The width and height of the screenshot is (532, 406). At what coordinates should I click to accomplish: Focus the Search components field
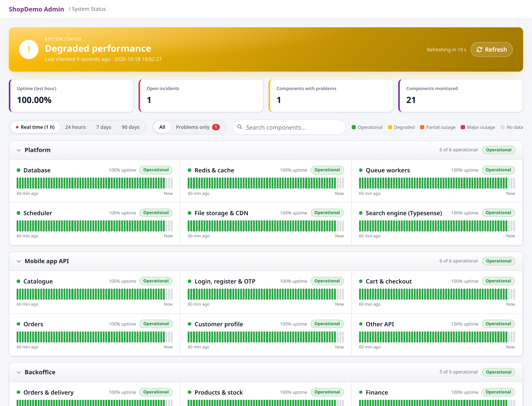point(289,127)
